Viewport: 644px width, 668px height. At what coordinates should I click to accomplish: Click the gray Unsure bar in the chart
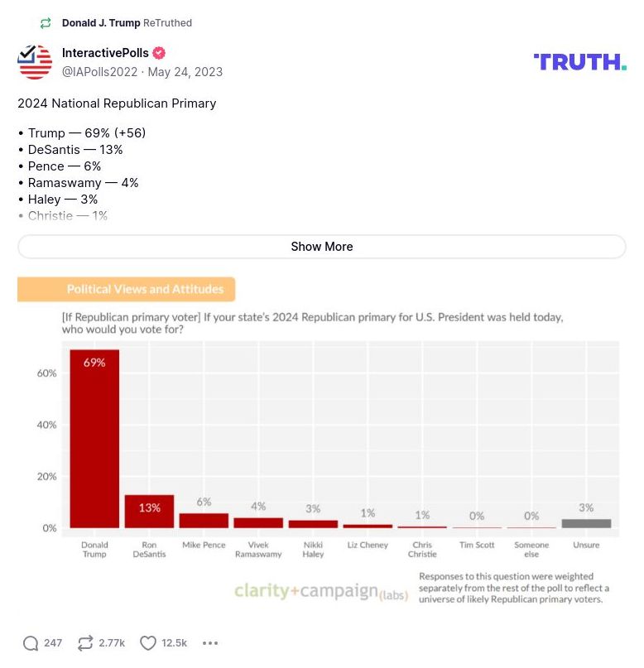[x=586, y=522]
